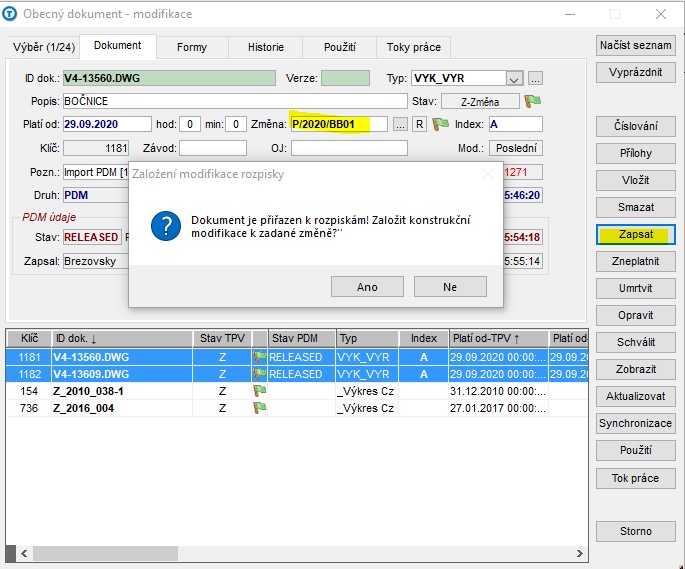Click the flag icon in the V4-13560.DWG row

[x=259, y=357]
